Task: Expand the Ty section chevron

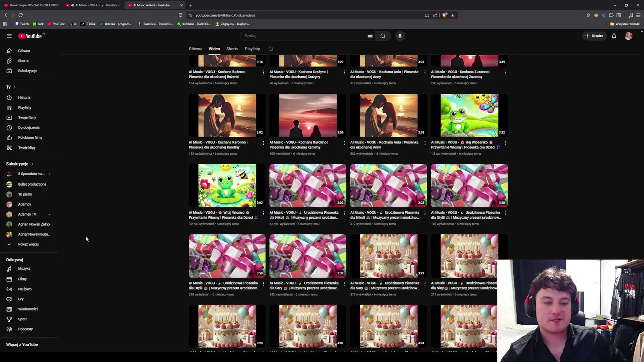Action: (14, 87)
